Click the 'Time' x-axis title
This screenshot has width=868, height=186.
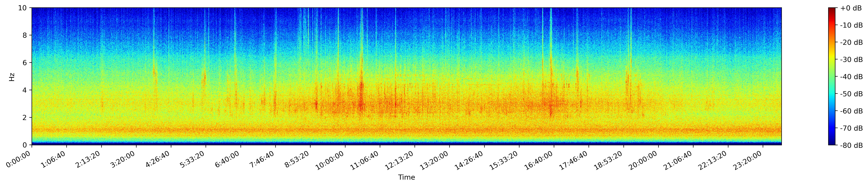pyautogui.click(x=406, y=177)
